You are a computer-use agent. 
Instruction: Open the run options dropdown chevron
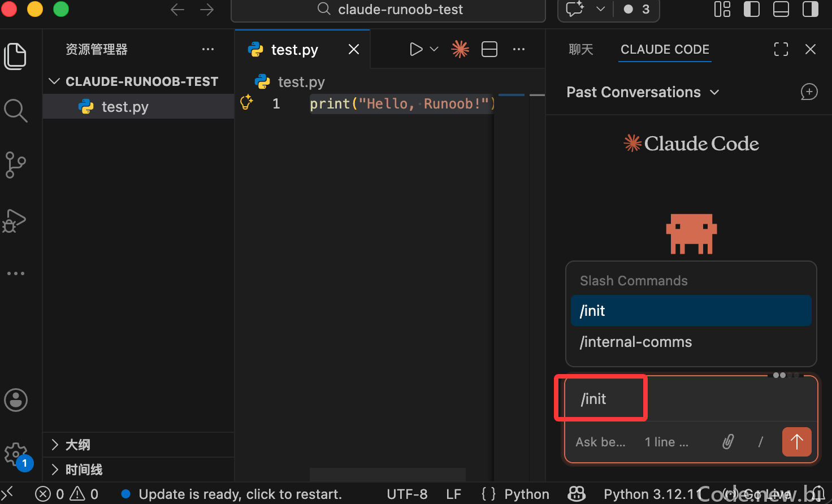click(x=434, y=50)
